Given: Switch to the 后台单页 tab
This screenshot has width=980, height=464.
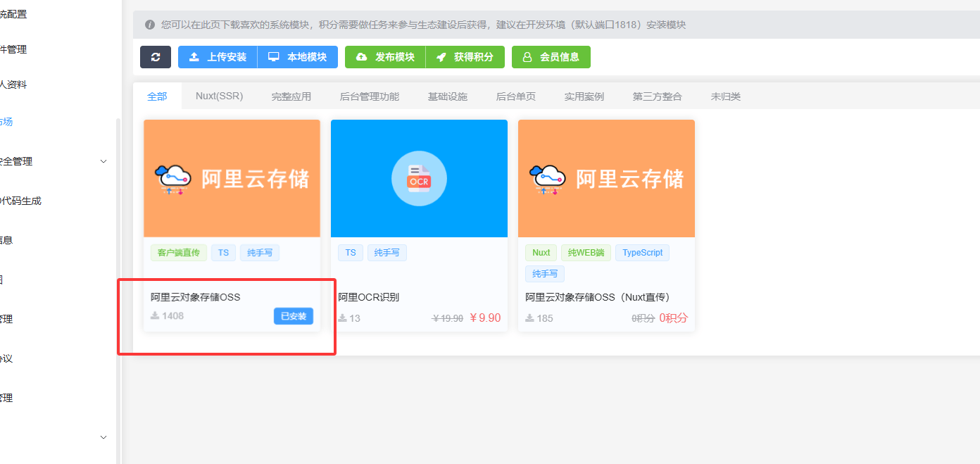Looking at the screenshot, I should click(x=515, y=96).
